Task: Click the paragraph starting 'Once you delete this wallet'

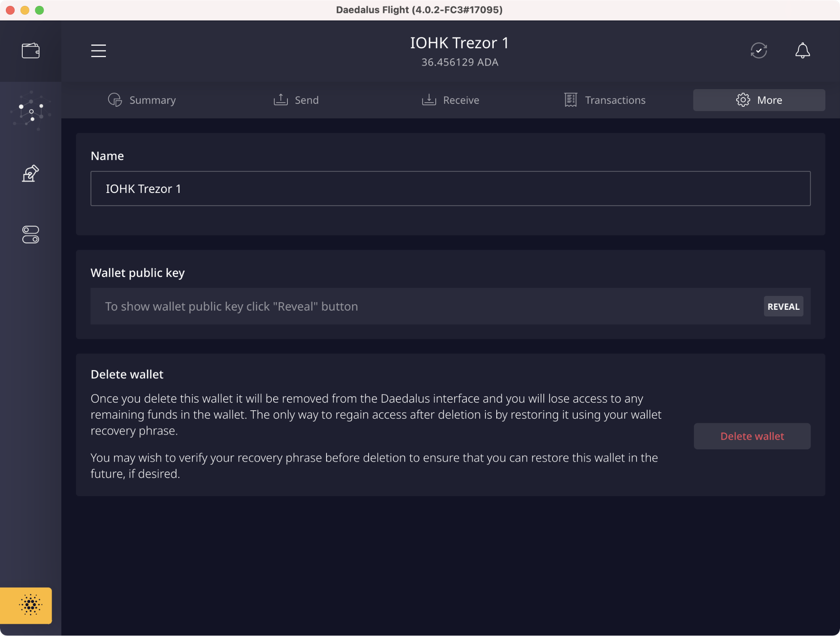Action: tap(376, 414)
